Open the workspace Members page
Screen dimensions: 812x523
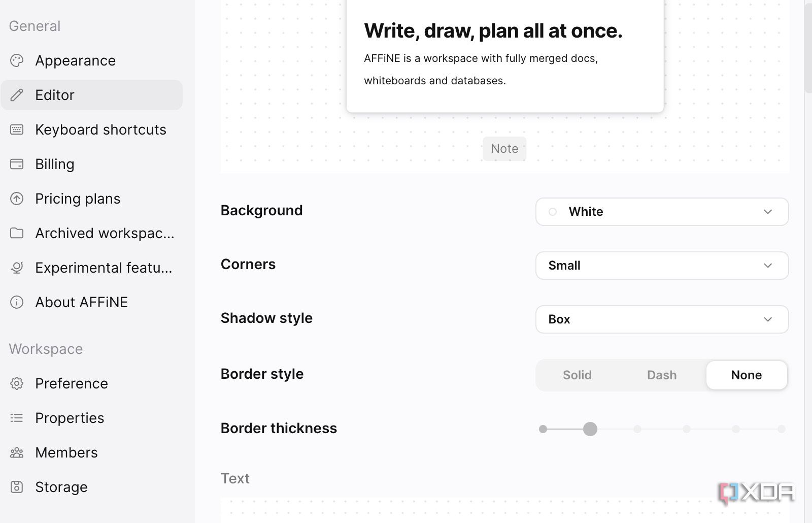(66, 453)
